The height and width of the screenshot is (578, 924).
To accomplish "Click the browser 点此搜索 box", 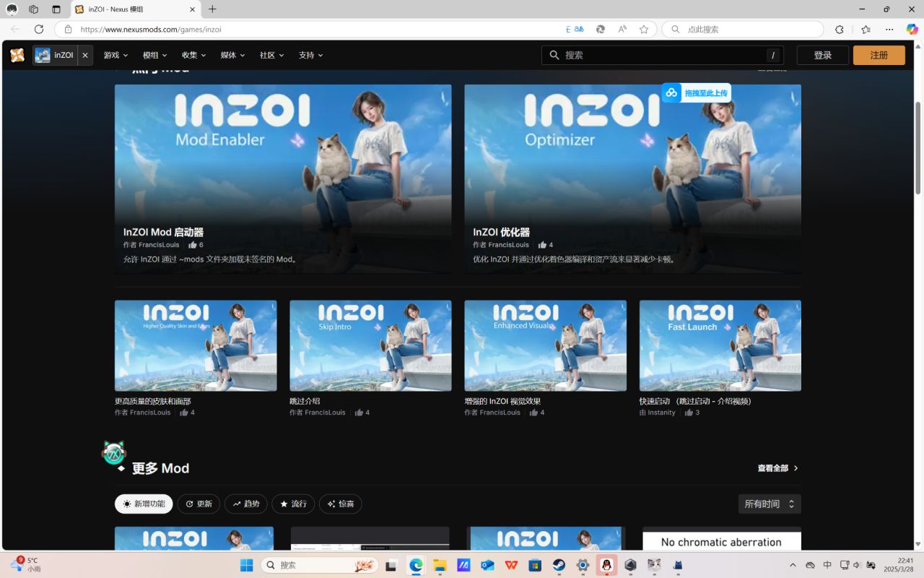I will tap(743, 29).
